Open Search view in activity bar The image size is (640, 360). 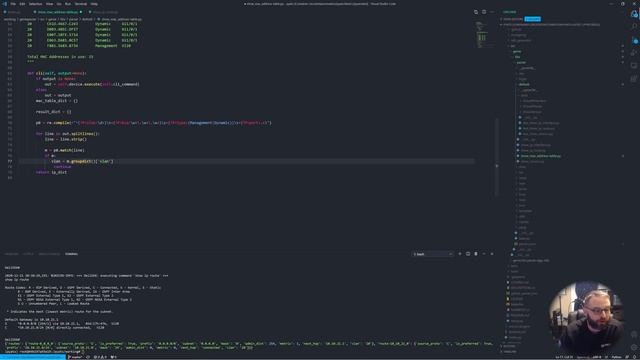coord(634,27)
